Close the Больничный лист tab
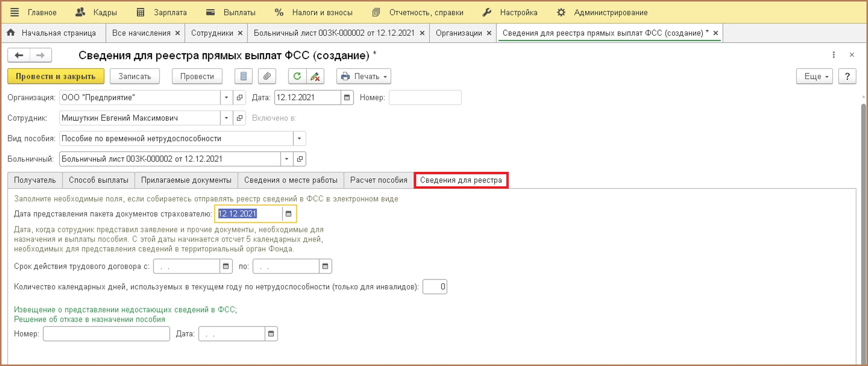This screenshot has height=366, width=868. (x=422, y=33)
